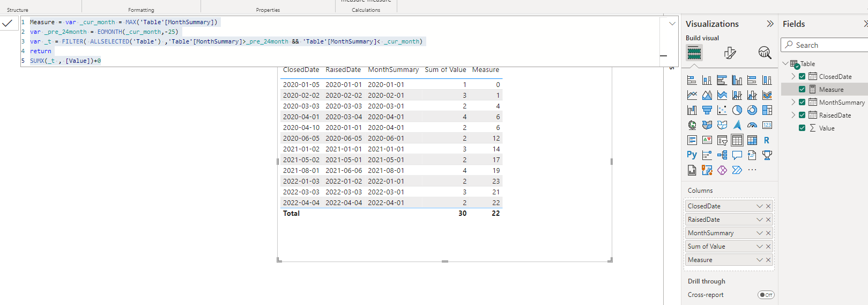The width and height of the screenshot is (868, 305).
Task: Select the Stacked area chart visual
Action: coord(722,95)
